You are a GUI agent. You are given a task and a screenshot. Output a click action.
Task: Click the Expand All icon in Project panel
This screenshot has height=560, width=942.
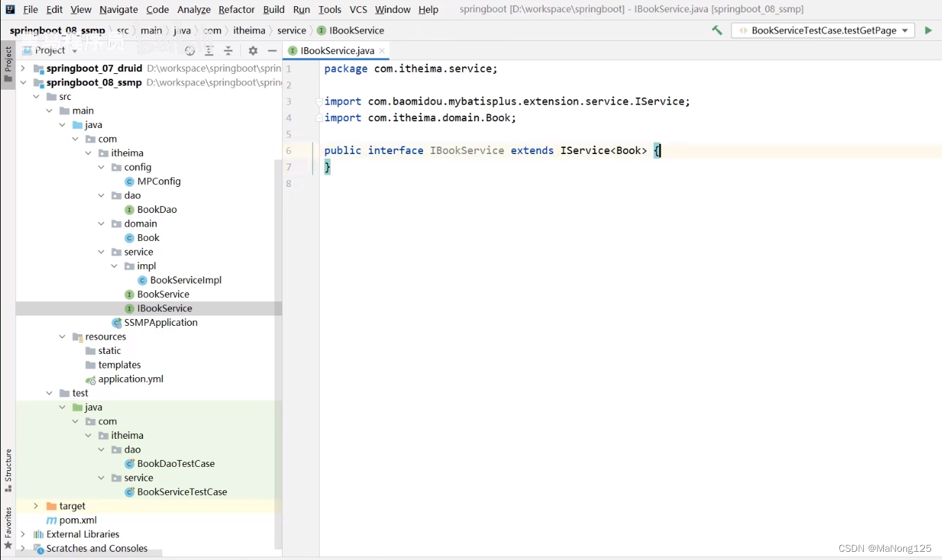[x=209, y=51]
